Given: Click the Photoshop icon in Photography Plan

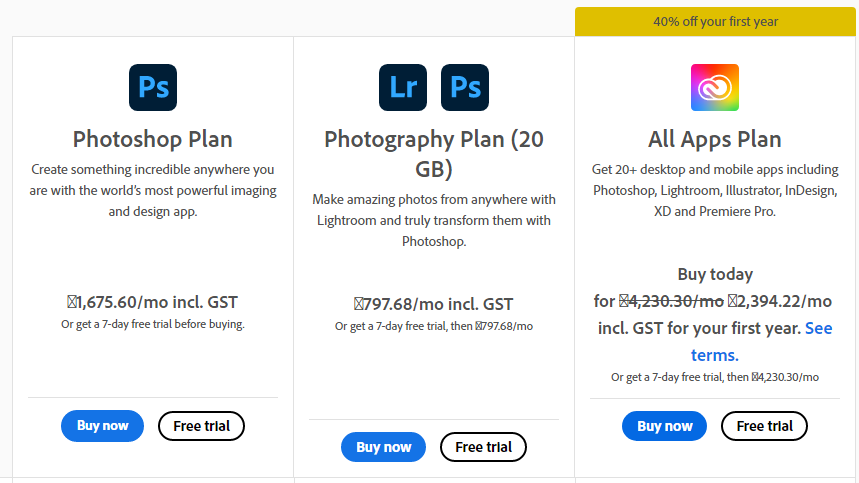Looking at the screenshot, I should coord(465,87).
